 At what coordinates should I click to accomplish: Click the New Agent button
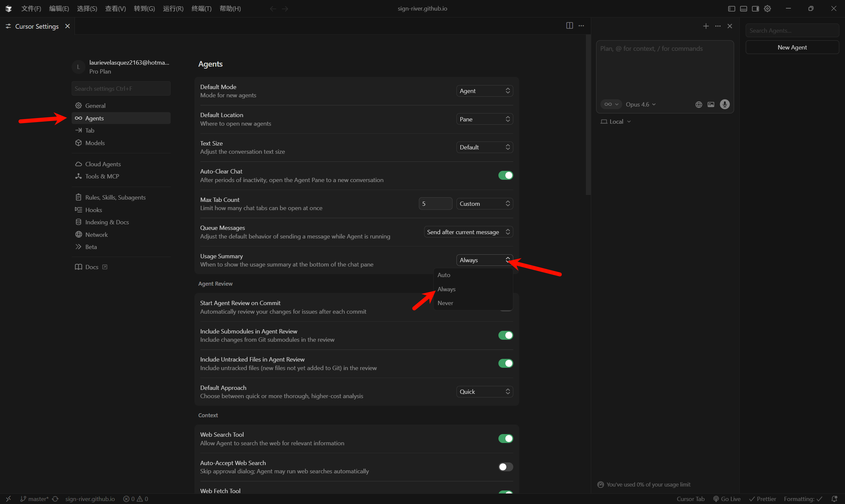[792, 47]
